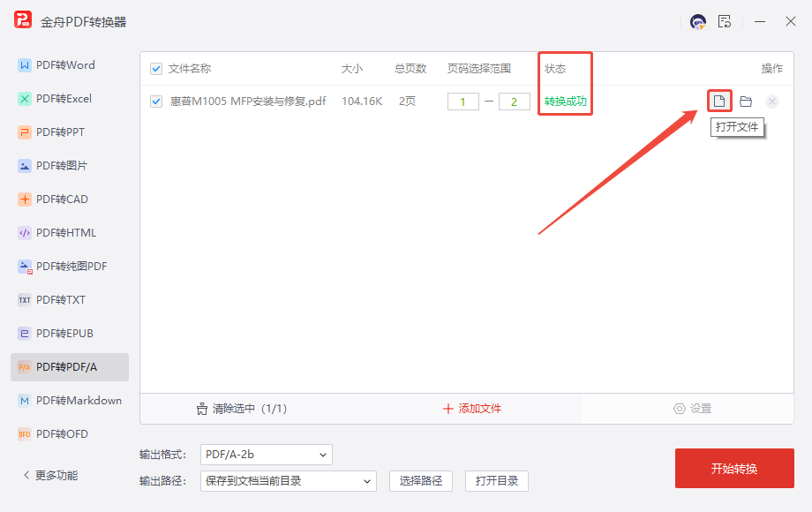Switch to PDF转HTML tab label
The image size is (812, 512).
point(66,233)
